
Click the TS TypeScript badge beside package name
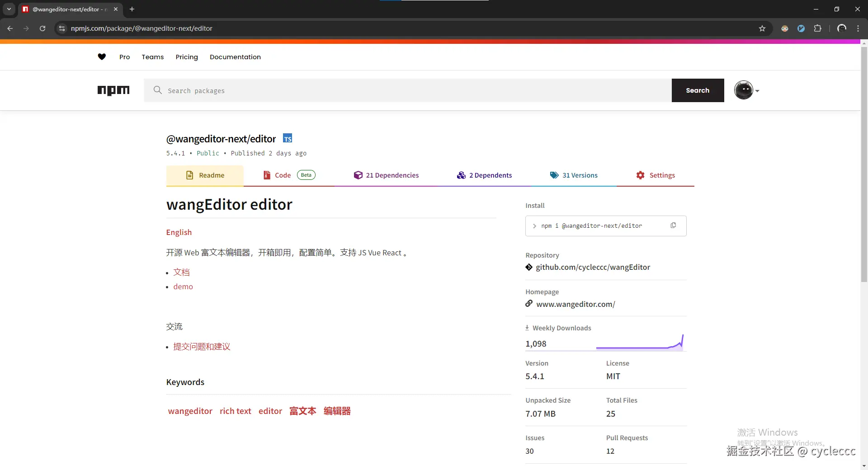(x=288, y=138)
